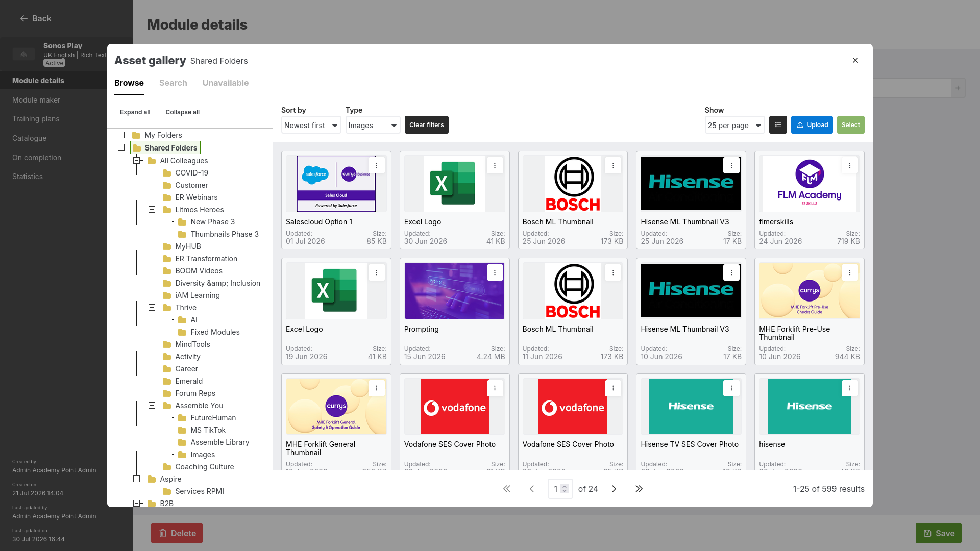Go to previous results page
Viewport: 980px width, 551px height.
pyautogui.click(x=532, y=489)
